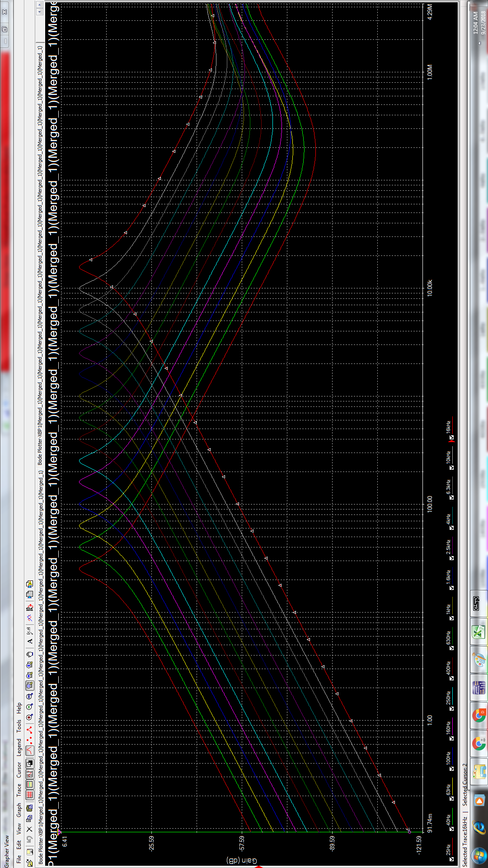Click the Undo arrow icon
This screenshot has height=868, width=488.
coord(29,839)
